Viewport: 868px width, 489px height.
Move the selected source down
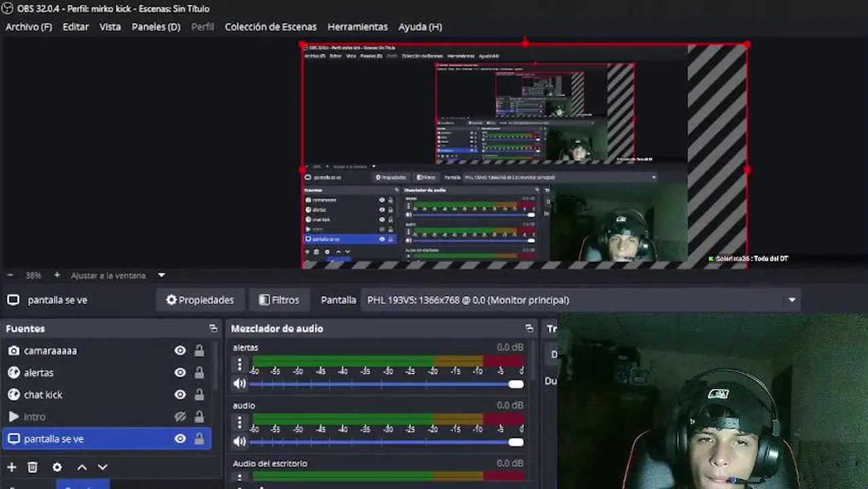103,467
